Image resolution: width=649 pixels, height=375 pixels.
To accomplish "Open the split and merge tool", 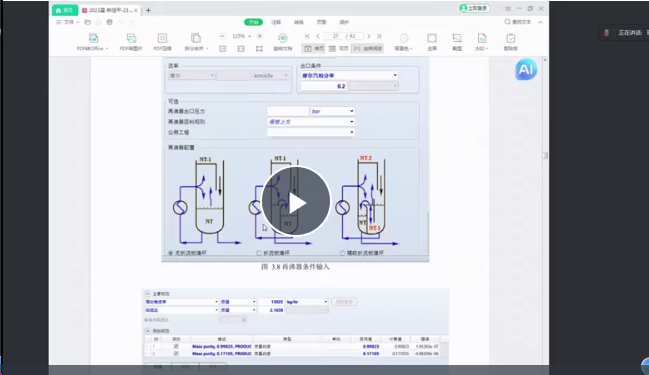I will click(196, 38).
